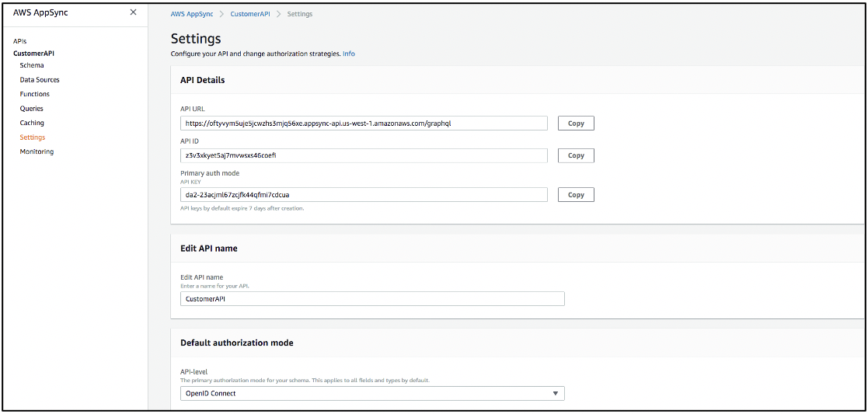Go to Data Sources
This screenshot has width=868, height=414.
40,80
